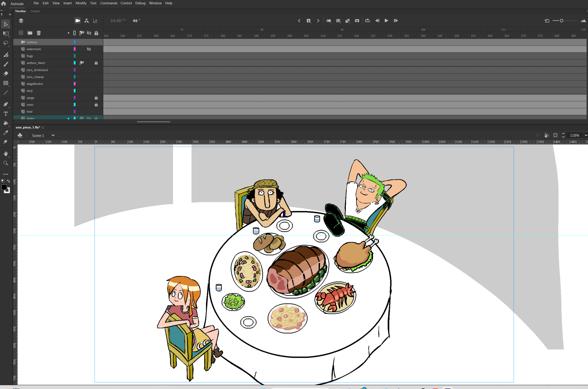Select the Fluid Brush tool

pos(6,55)
